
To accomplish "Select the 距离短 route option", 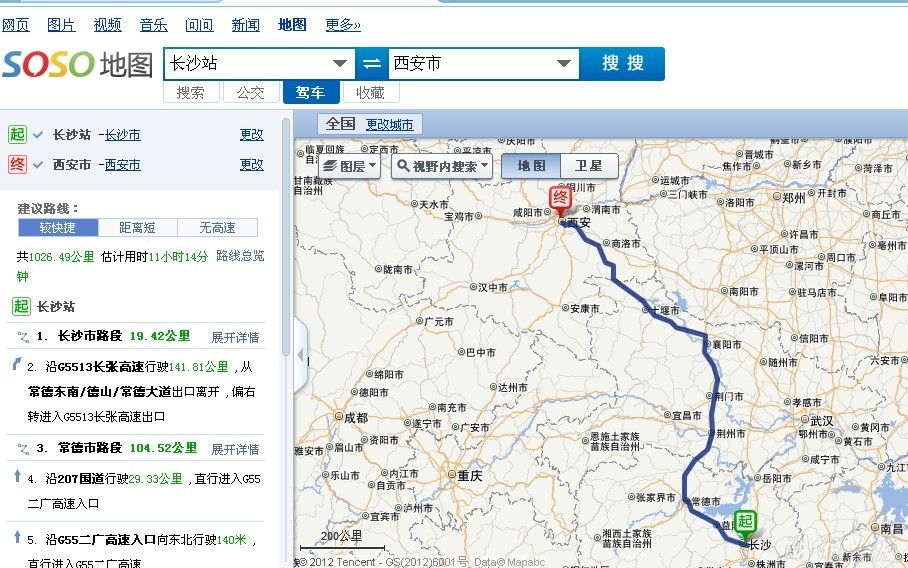I will (138, 228).
